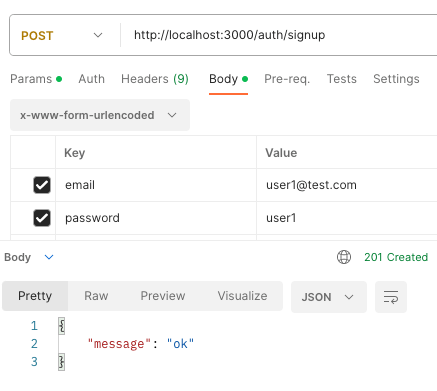Switch to the Headers (9) tab
The image size is (437, 391).
[155, 79]
